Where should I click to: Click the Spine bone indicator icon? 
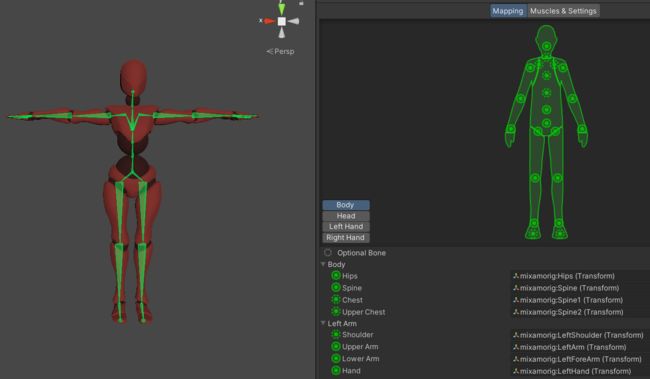click(x=336, y=288)
